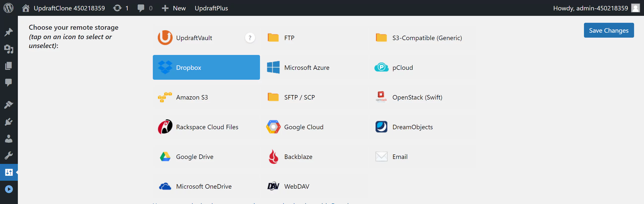The height and width of the screenshot is (204, 644).
Task: Open Comments in the sidebar
Action: (9, 82)
